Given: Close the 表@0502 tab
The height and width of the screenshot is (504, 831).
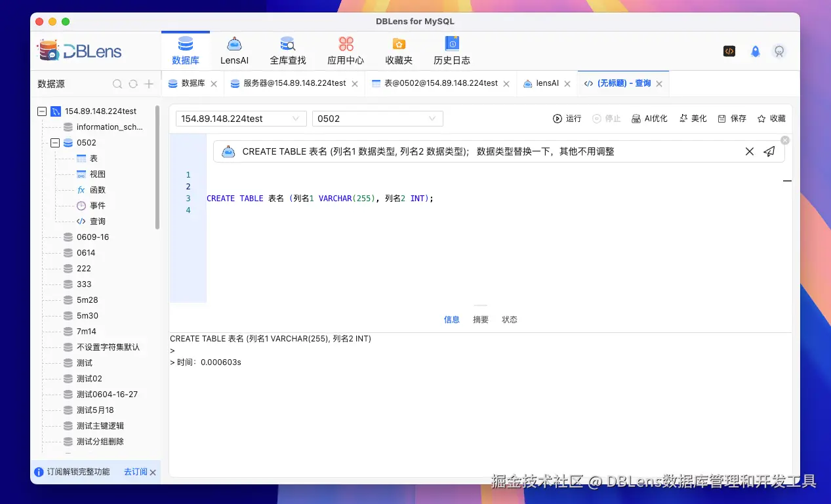Looking at the screenshot, I should (506, 84).
